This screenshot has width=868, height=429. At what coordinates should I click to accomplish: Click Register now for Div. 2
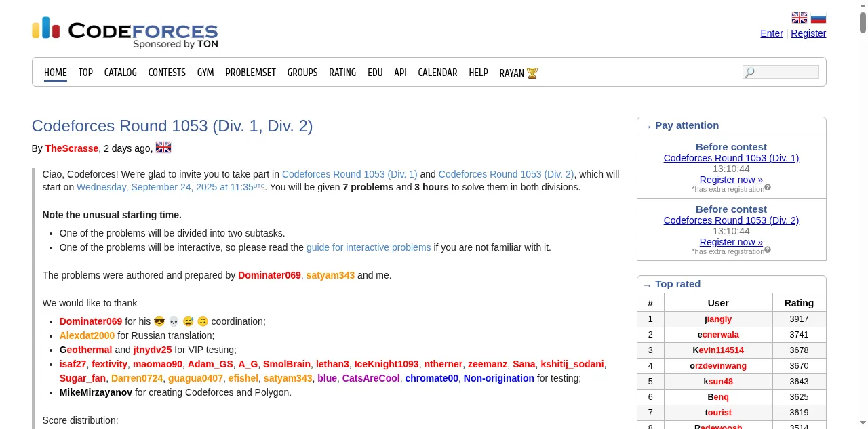731,242
